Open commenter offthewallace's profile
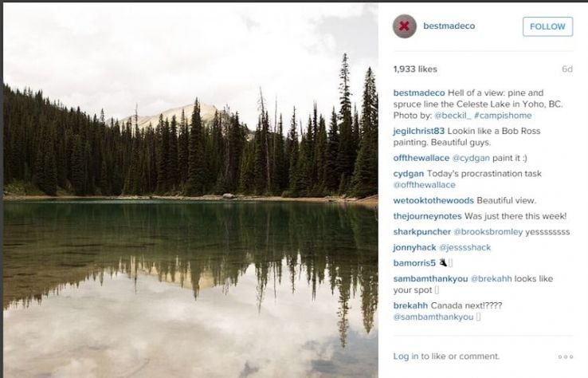Screen dimensions: 588x378 (x=421, y=158)
